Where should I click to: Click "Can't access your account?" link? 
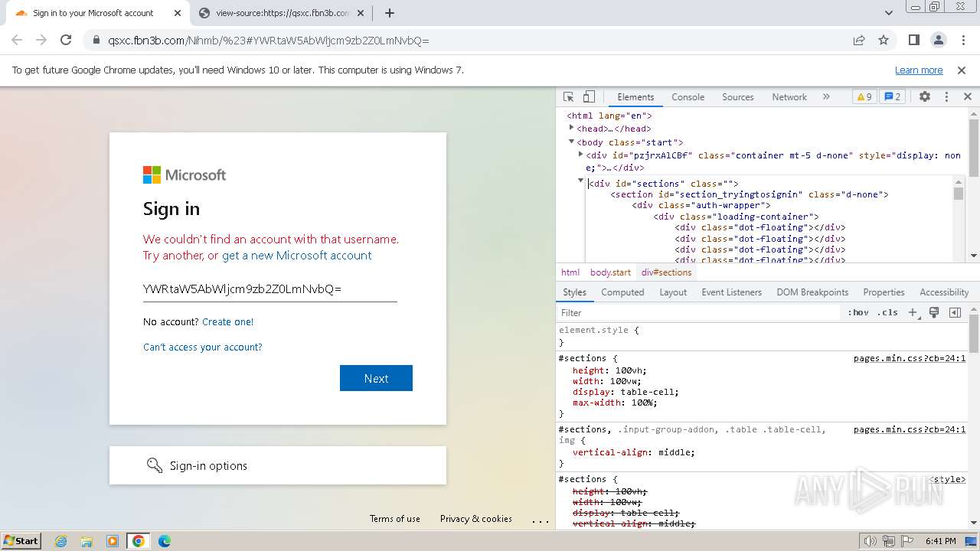click(x=203, y=347)
